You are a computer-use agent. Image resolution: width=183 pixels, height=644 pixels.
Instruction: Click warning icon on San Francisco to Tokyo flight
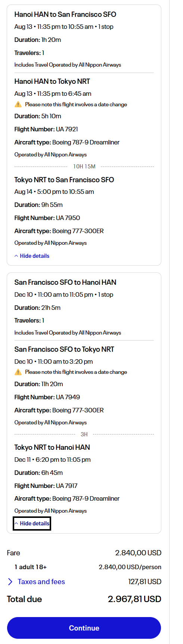tap(18, 372)
